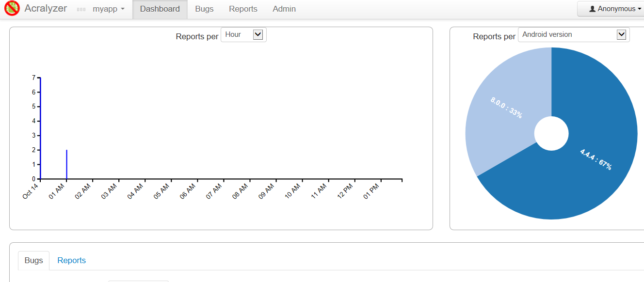Switch to the lower Reports tab
The height and width of the screenshot is (282, 644).
point(72,261)
